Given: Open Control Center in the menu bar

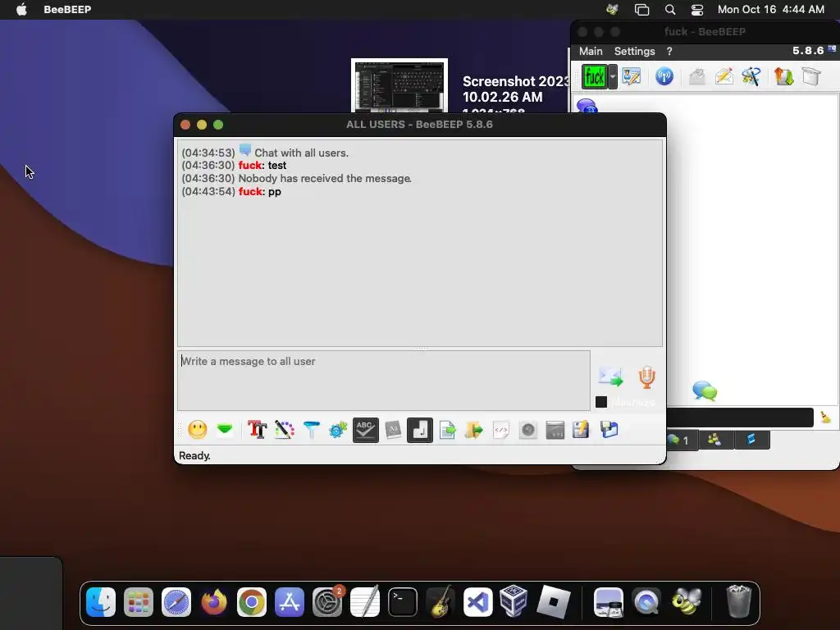Looking at the screenshot, I should (697, 9).
